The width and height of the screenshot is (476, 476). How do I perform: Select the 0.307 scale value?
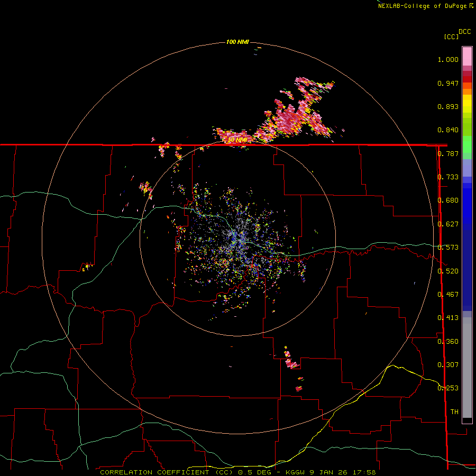click(448, 365)
